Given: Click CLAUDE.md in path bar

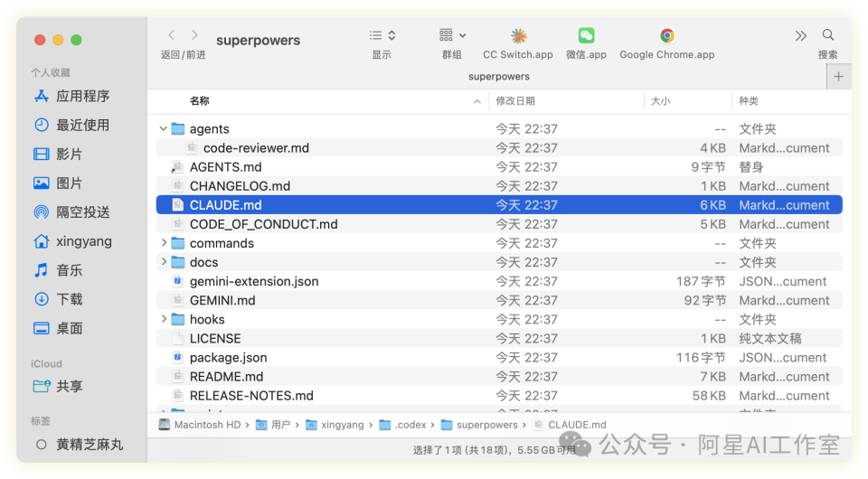Looking at the screenshot, I should tap(571, 425).
